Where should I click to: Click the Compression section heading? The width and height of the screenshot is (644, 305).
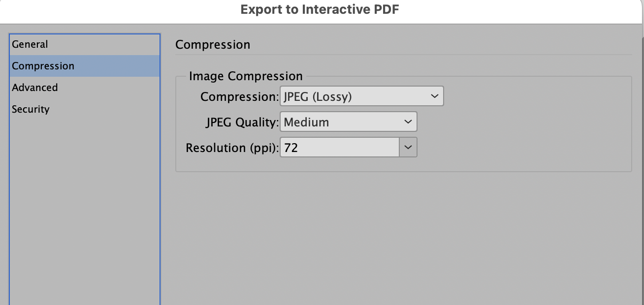point(213,44)
